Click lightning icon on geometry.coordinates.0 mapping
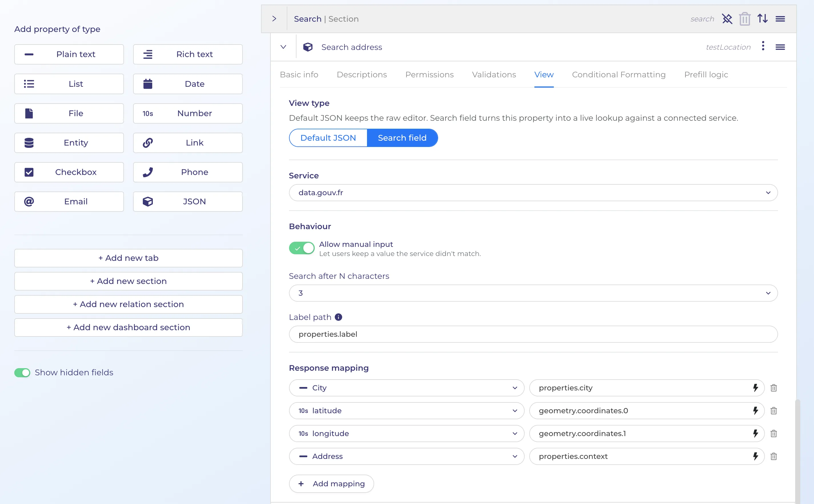This screenshot has width=814, height=504. pos(756,411)
